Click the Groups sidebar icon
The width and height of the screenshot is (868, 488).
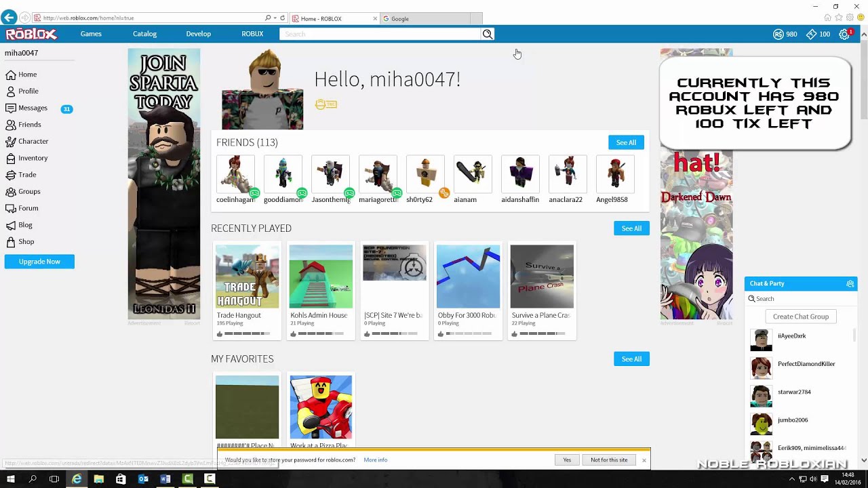click(10, 191)
